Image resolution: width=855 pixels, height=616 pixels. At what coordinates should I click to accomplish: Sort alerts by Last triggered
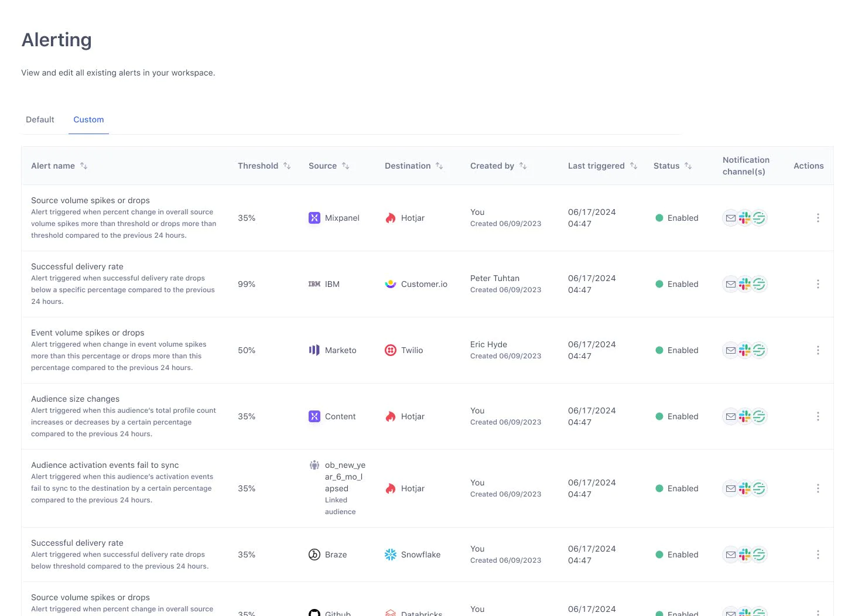pyautogui.click(x=635, y=166)
